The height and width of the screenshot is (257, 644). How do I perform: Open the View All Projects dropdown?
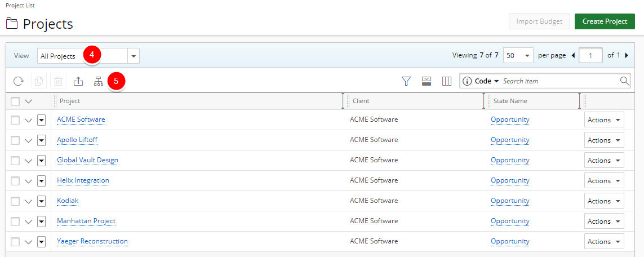tap(134, 56)
